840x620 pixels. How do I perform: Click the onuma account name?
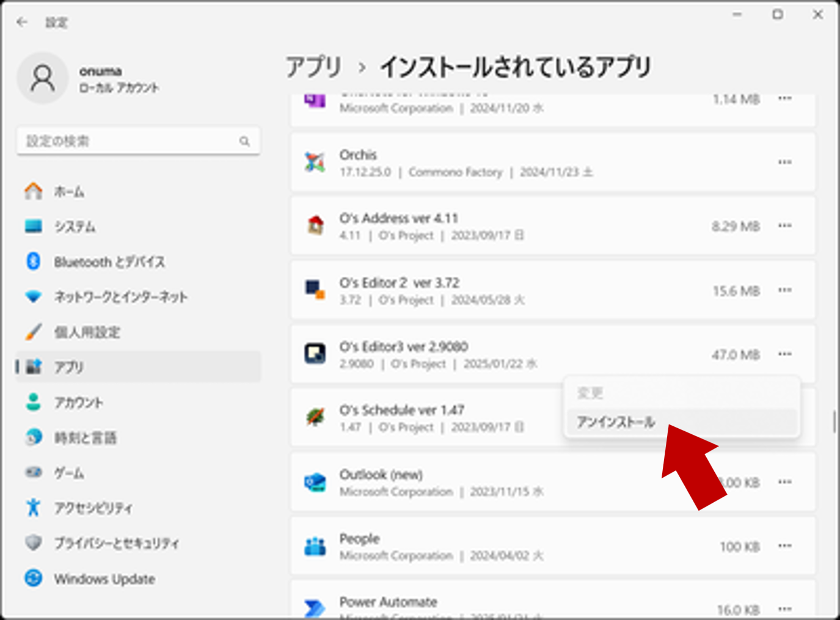pos(101,71)
